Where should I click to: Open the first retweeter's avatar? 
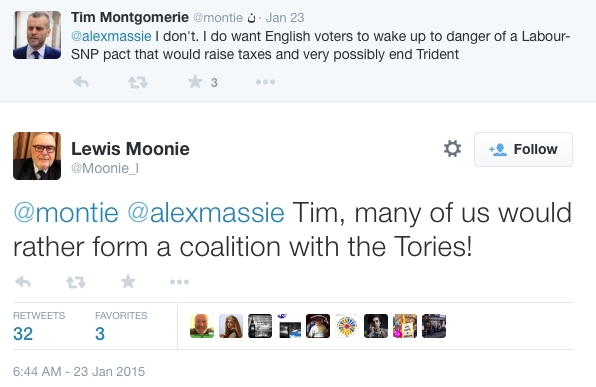tap(202, 326)
